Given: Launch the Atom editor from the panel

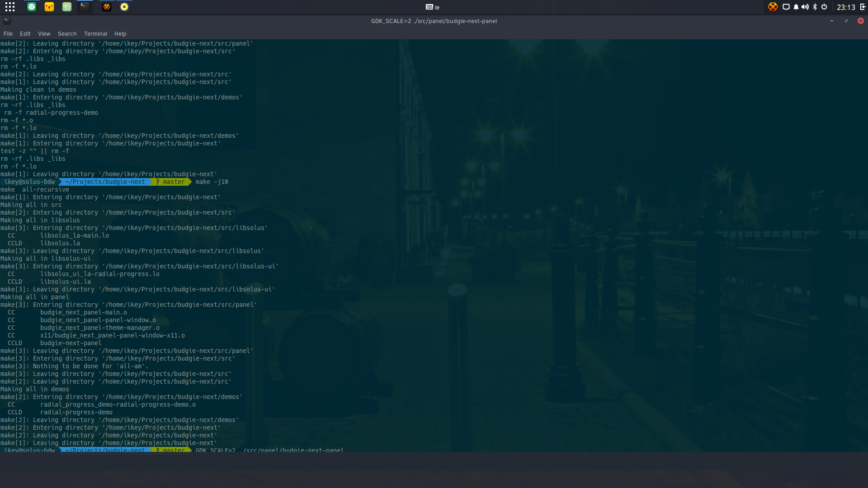Looking at the screenshot, I should [x=67, y=7].
